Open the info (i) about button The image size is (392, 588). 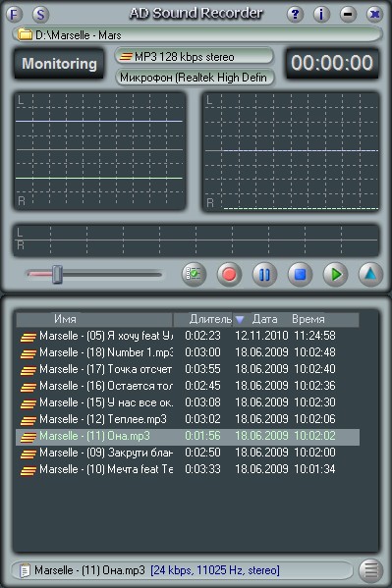coord(321,15)
